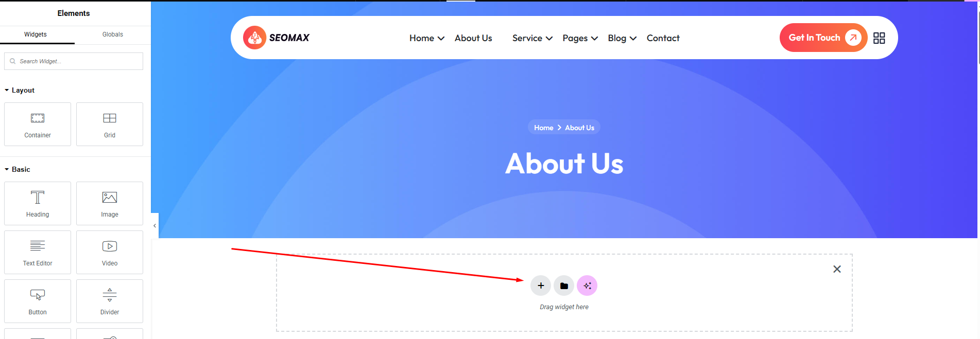Open the grid squares menu icon in header
Screen dimensions: 980x339
[x=879, y=38]
